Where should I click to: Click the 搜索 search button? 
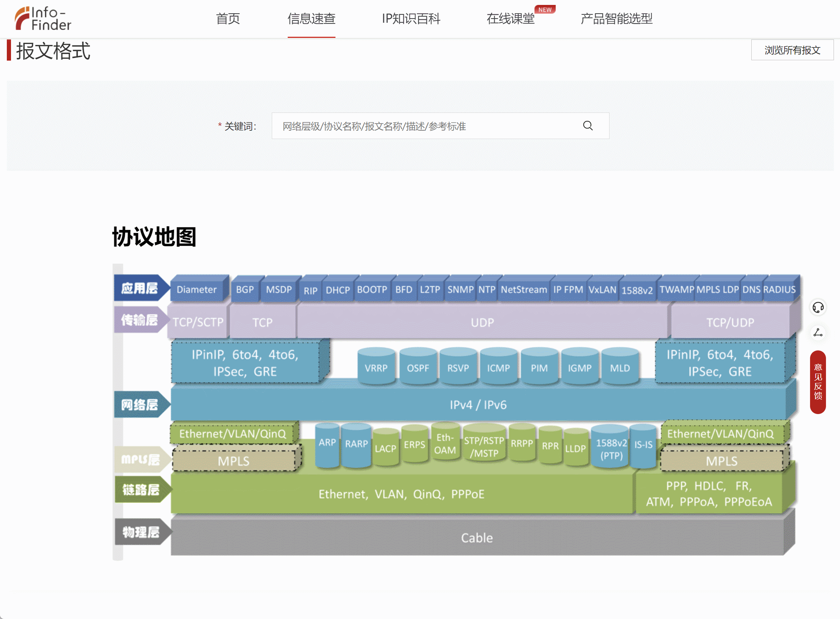click(588, 127)
